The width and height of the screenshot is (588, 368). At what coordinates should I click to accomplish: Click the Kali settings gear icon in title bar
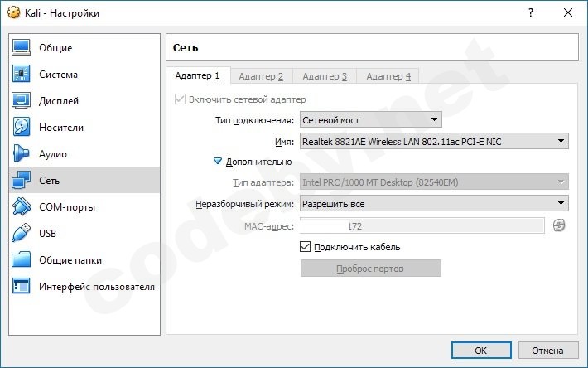click(x=13, y=12)
